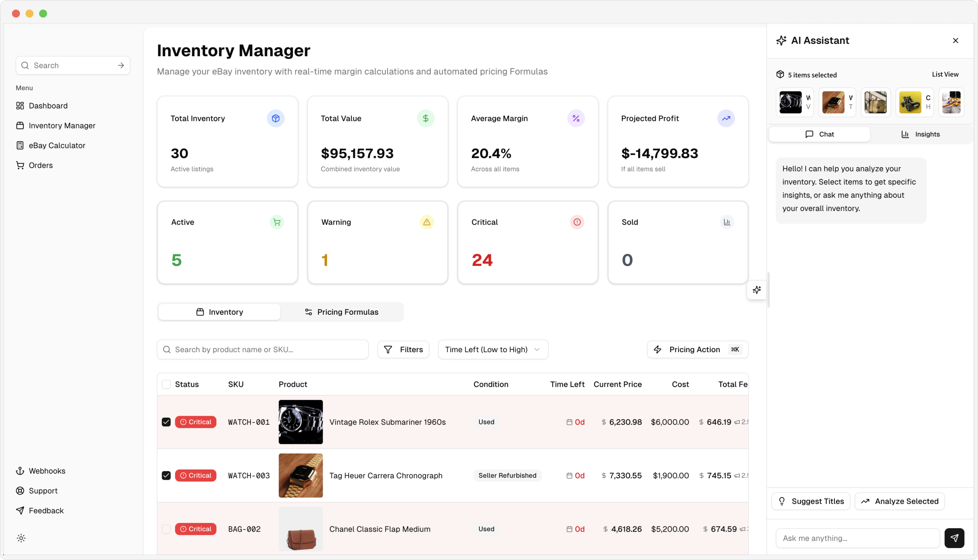The image size is (978, 560).
Task: Uncheck the WATCH-001 row checkbox
Action: click(166, 422)
